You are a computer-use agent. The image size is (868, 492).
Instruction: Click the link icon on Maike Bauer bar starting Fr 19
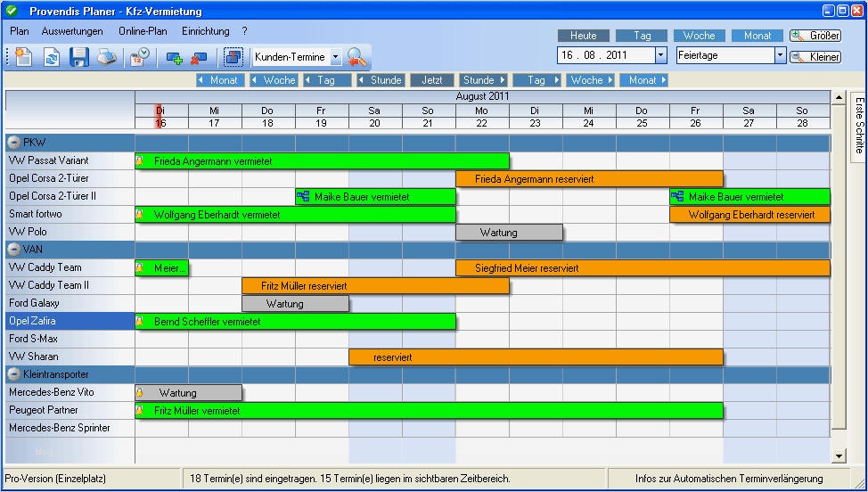303,196
